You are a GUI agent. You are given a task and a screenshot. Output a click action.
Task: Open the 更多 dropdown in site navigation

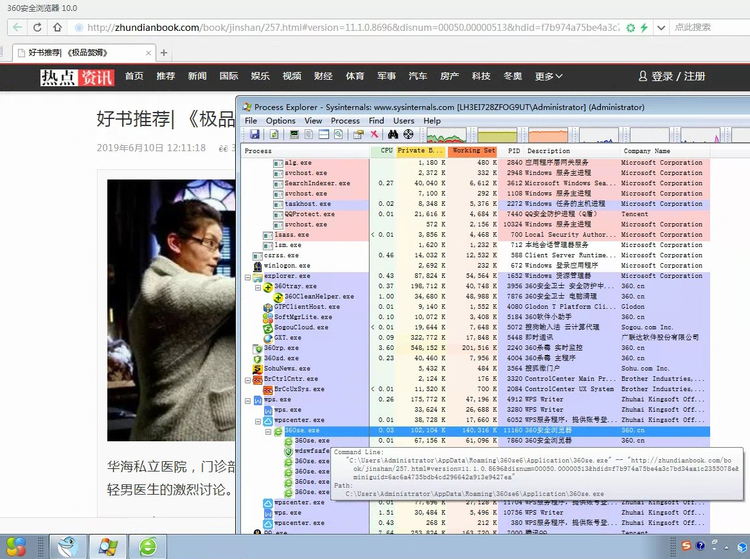(548, 76)
